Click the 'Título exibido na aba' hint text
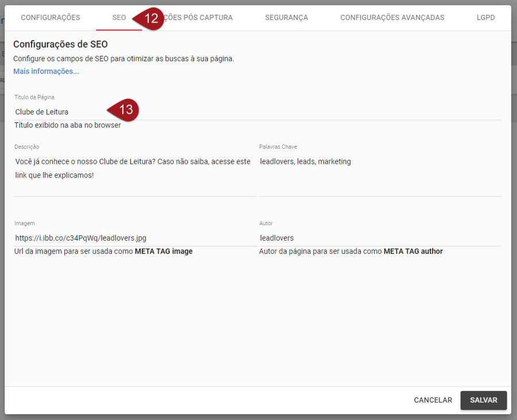 click(x=68, y=125)
